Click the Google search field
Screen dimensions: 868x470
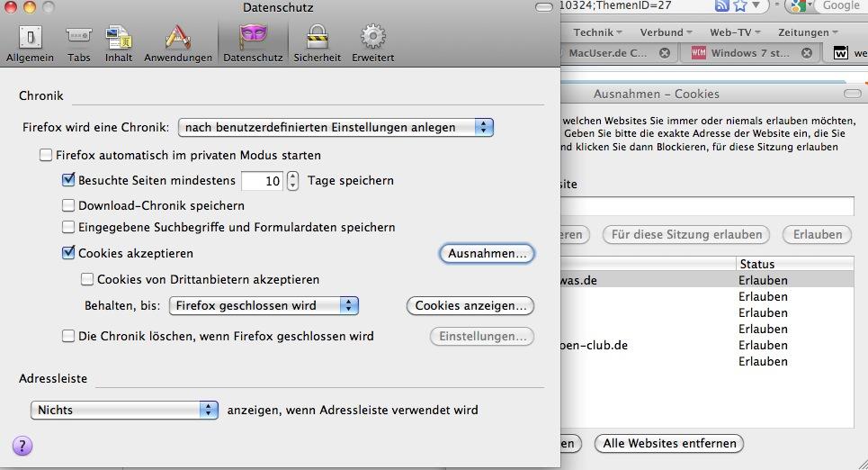(x=839, y=5)
